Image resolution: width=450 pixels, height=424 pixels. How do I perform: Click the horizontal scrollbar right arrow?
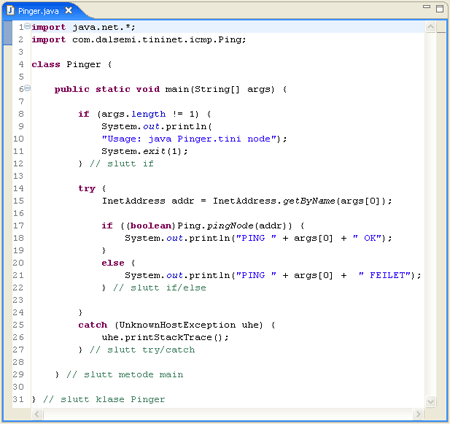point(418,414)
